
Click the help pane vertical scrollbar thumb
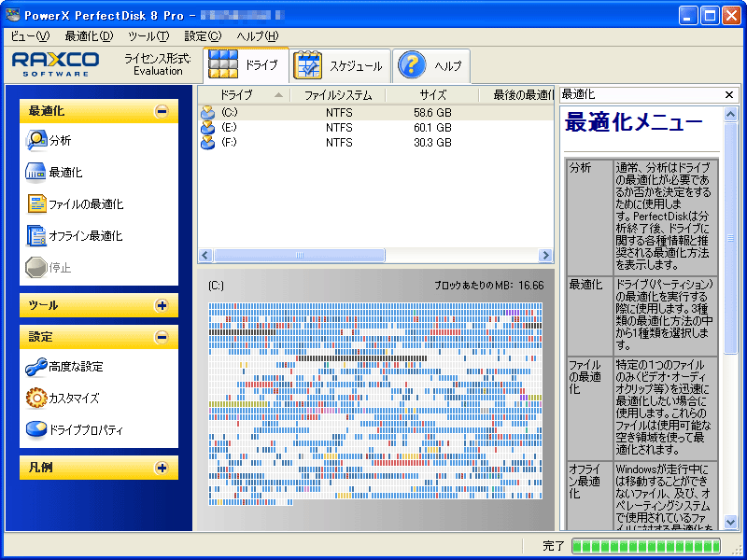click(x=730, y=238)
